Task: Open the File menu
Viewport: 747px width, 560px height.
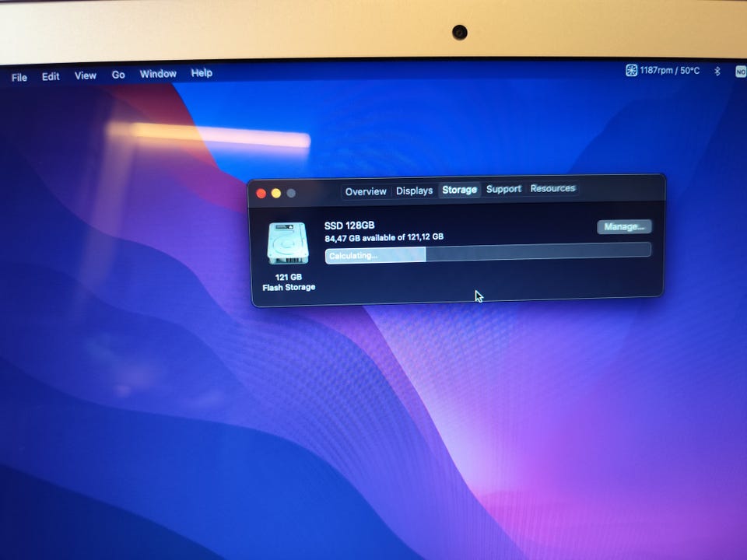Action: coord(19,77)
